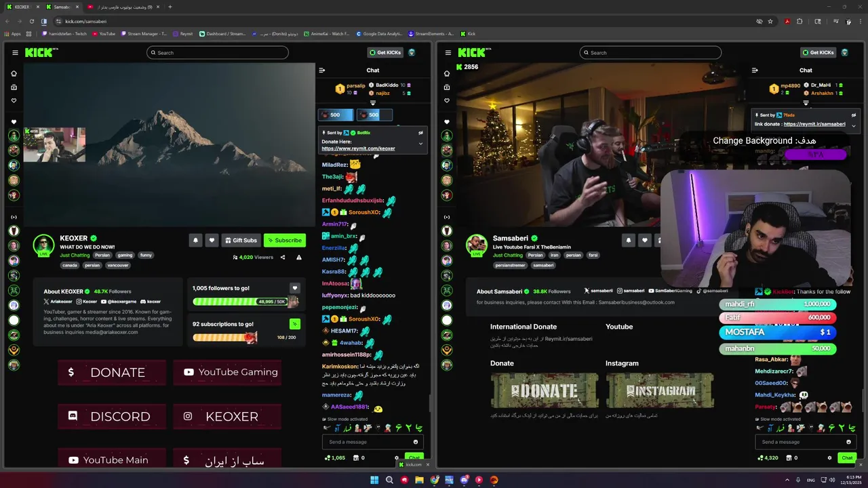Follow Samsaberi with the heart button
This screenshot has height=488, width=868.
tap(644, 240)
